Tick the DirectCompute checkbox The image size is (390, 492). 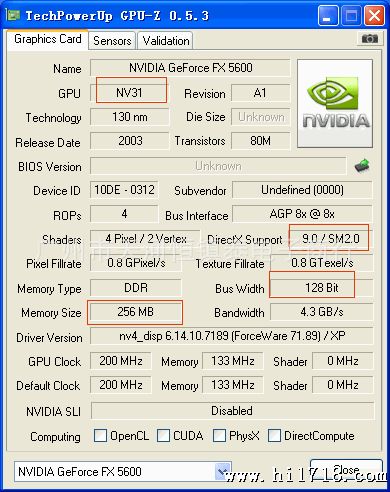coord(274,435)
